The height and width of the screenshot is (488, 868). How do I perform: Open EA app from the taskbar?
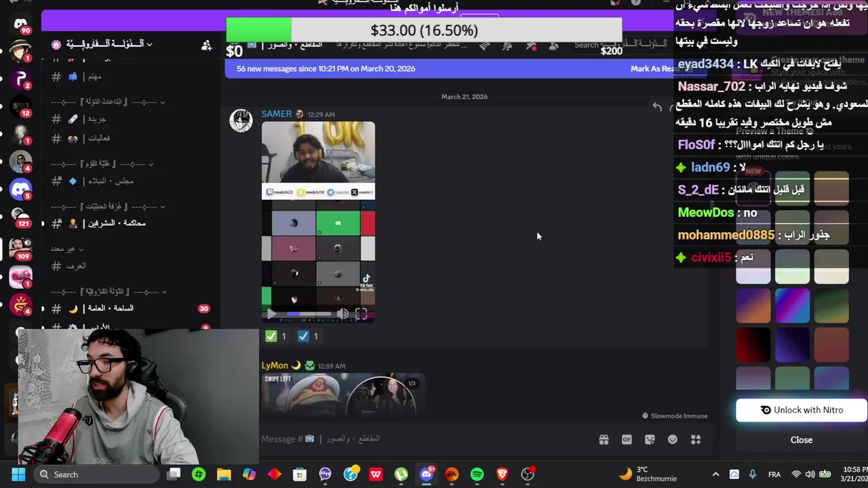pos(452,474)
